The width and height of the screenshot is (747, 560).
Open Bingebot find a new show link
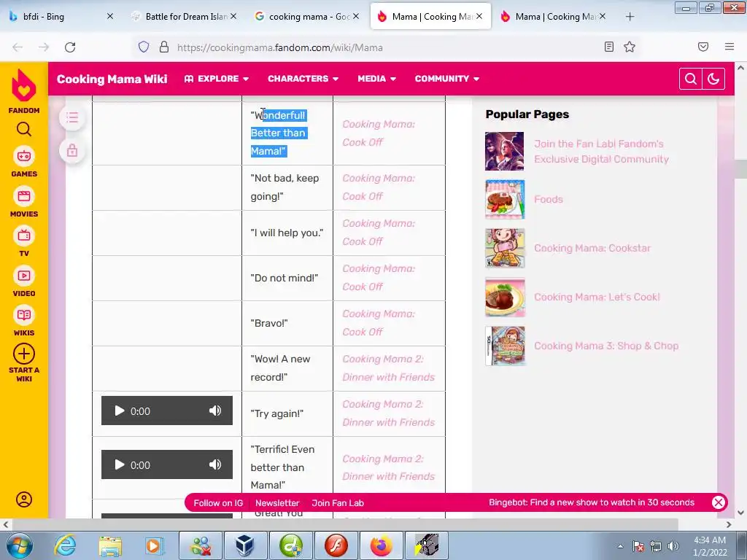pos(592,502)
